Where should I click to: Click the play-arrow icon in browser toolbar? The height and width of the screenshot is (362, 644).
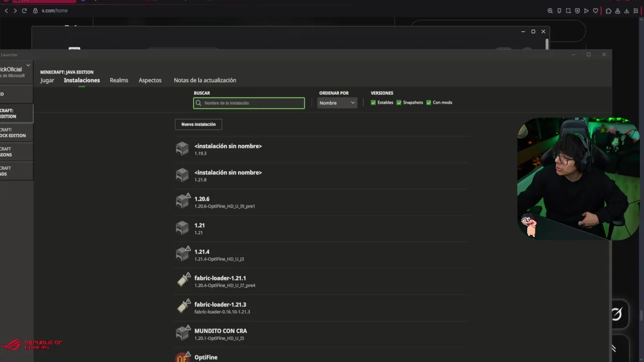(586, 11)
